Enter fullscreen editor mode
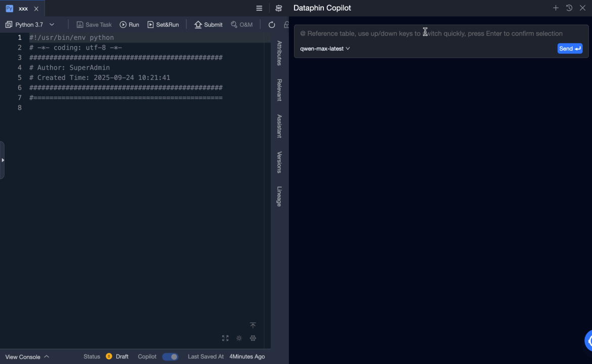Screen dimensions: 592x364 [225, 338]
